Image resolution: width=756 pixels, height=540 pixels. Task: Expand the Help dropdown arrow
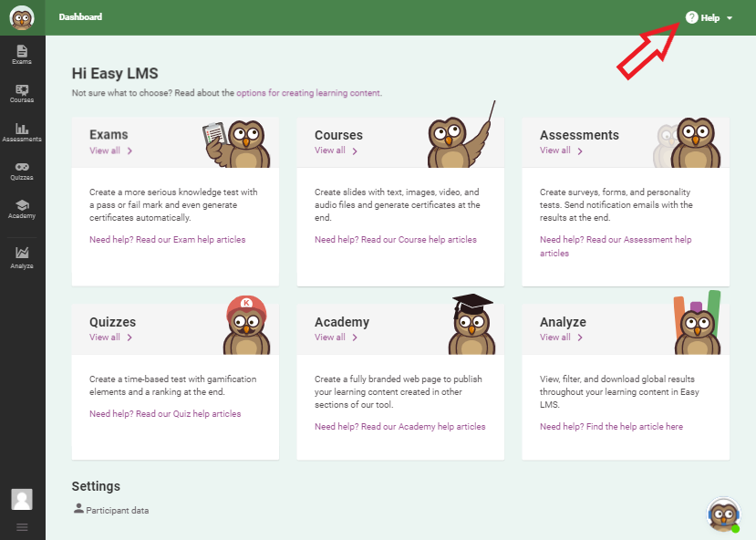click(x=730, y=18)
